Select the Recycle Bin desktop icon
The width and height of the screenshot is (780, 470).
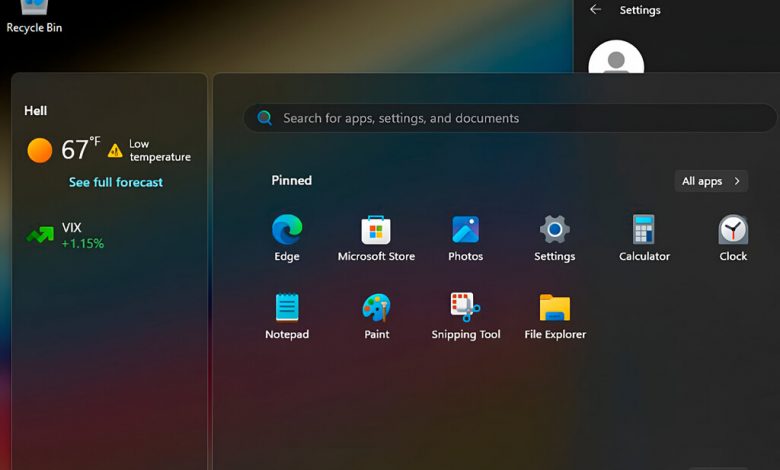[x=34, y=17]
